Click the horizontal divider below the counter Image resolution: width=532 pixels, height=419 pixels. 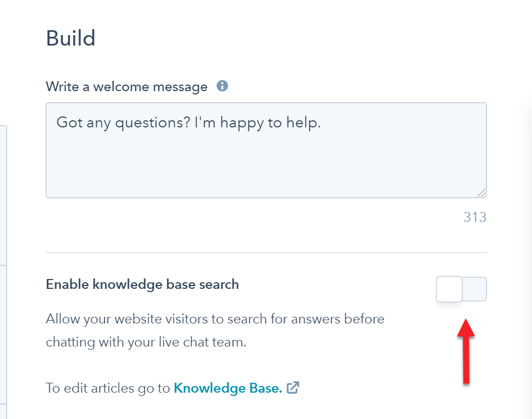[267, 253]
